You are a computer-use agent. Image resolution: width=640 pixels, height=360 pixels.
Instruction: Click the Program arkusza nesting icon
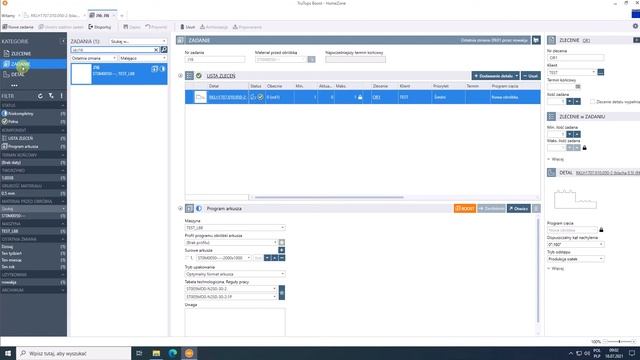pos(189,209)
